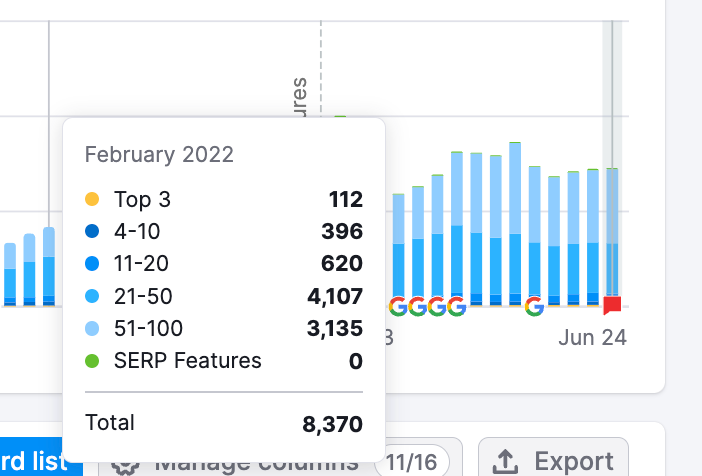Select the light blue 51-100 legend dot
This screenshot has width=702, height=476.
click(93, 329)
